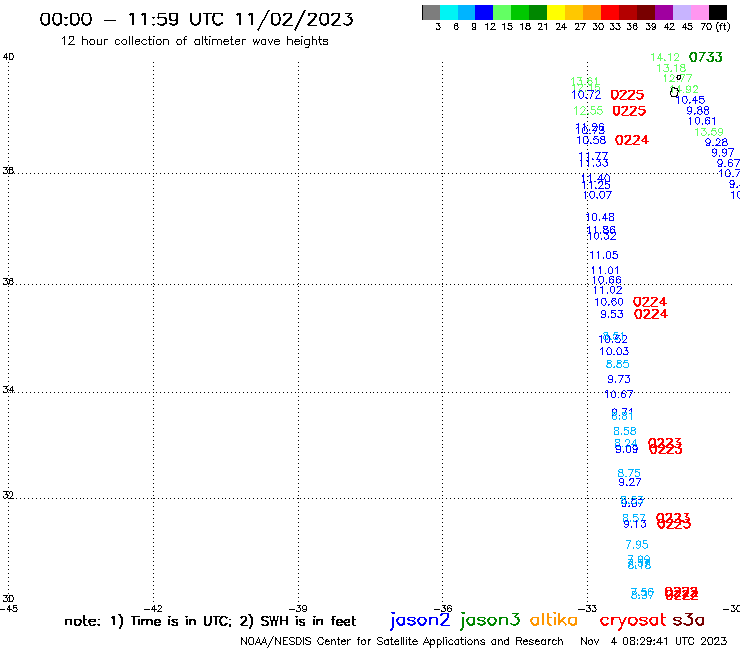
Task: Click the cyan 3-6 ft legend swatch
Action: tap(449, 12)
